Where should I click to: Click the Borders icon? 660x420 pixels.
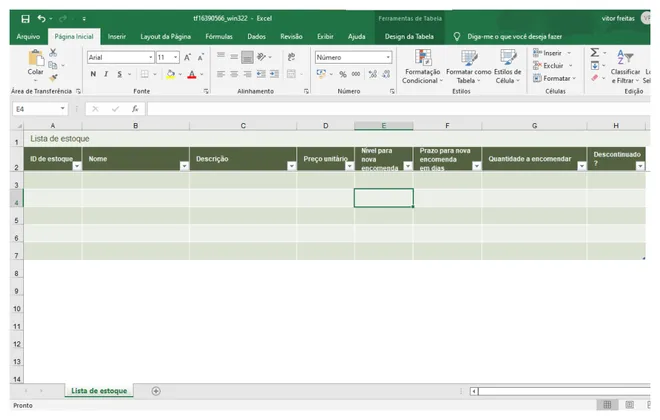point(144,74)
